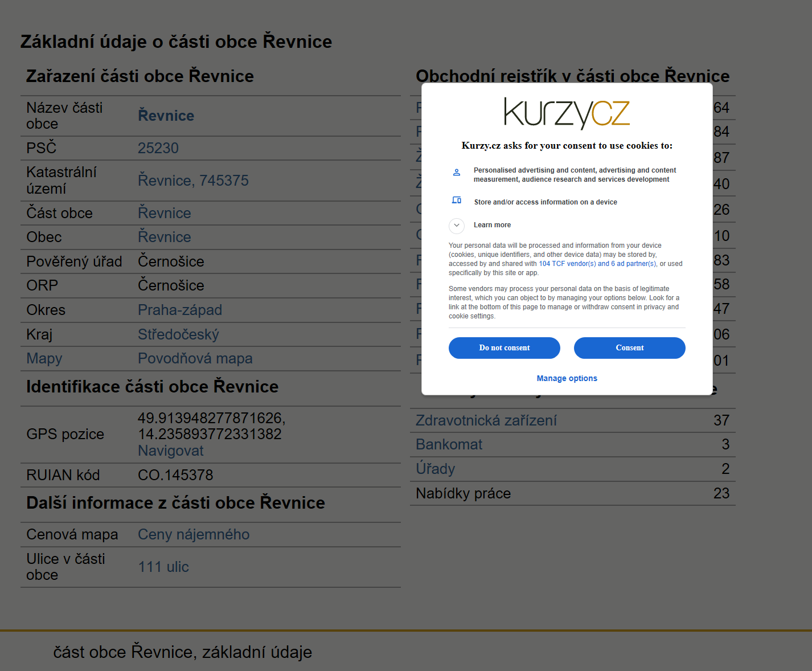Select RUIAN code CO.145378 text
Viewport: 812px width, 671px height.
(x=175, y=475)
